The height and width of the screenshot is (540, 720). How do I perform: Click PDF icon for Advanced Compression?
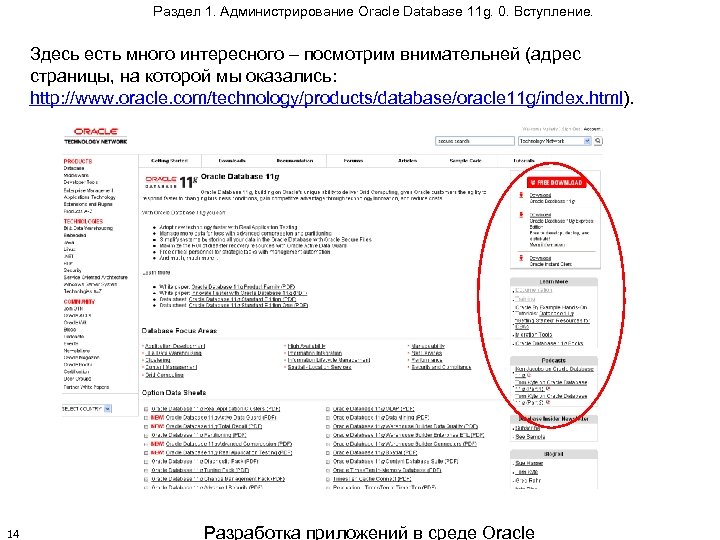point(146,444)
